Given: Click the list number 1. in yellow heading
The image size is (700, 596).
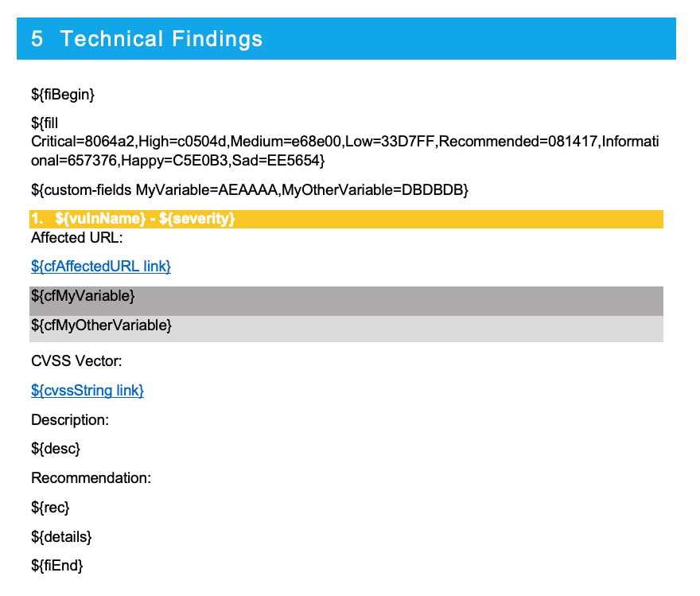Looking at the screenshot, I should pos(37,219).
